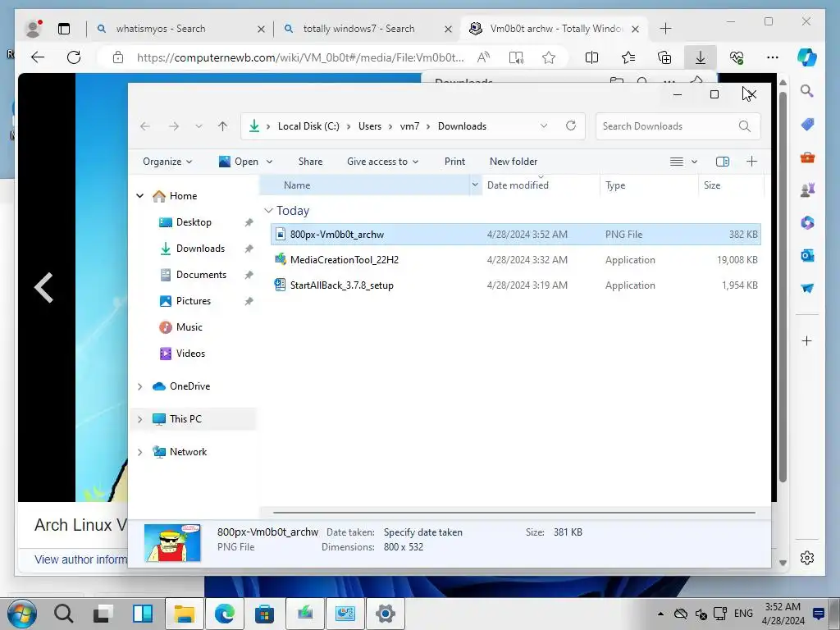Click the details pane image thumbnail
Viewport: 840px width, 630px height.
[x=172, y=543]
